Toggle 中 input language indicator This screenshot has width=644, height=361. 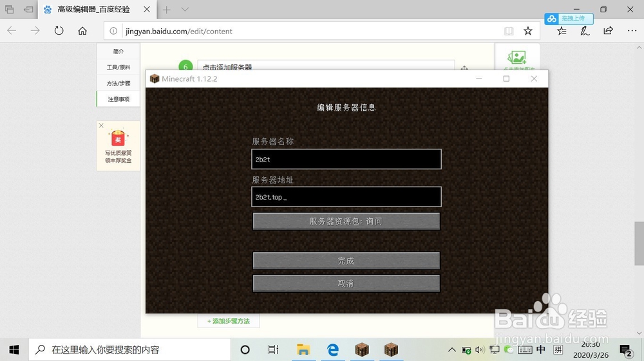pos(541,349)
